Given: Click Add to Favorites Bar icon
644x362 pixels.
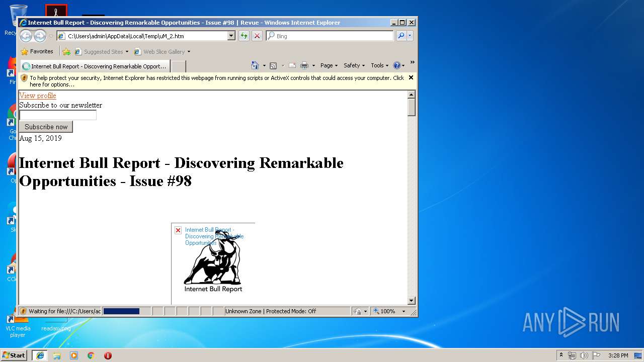Looking at the screenshot, I should (x=66, y=51).
